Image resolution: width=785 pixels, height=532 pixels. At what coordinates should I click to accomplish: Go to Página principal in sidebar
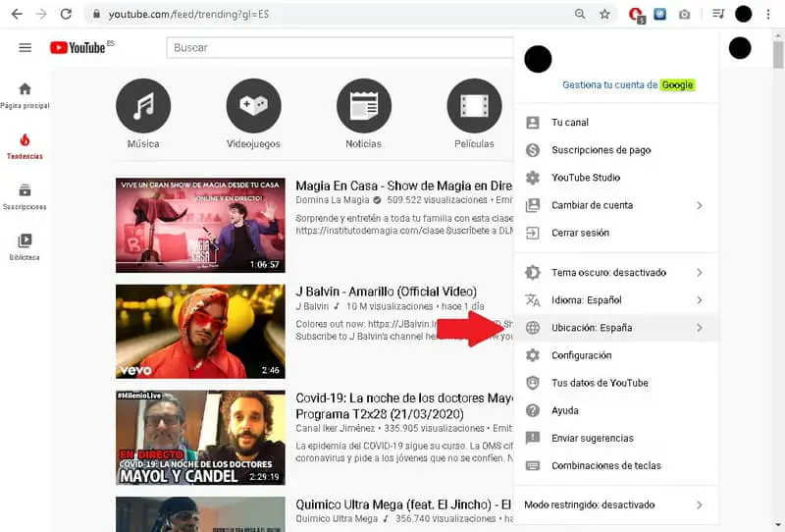25,95
